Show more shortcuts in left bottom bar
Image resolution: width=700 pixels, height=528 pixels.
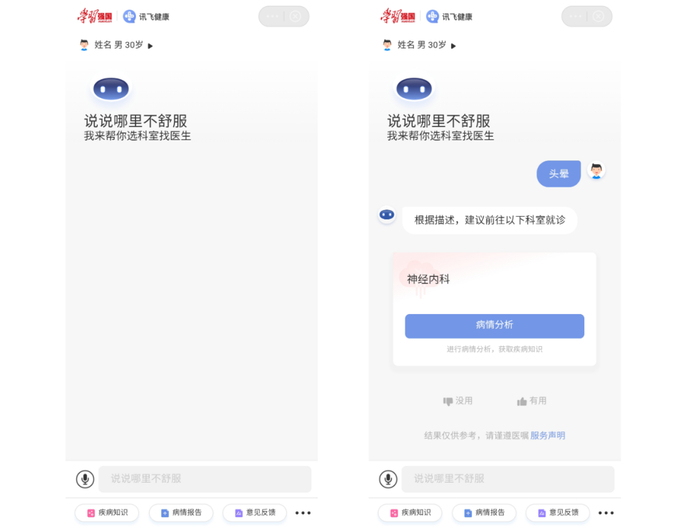coord(303,513)
